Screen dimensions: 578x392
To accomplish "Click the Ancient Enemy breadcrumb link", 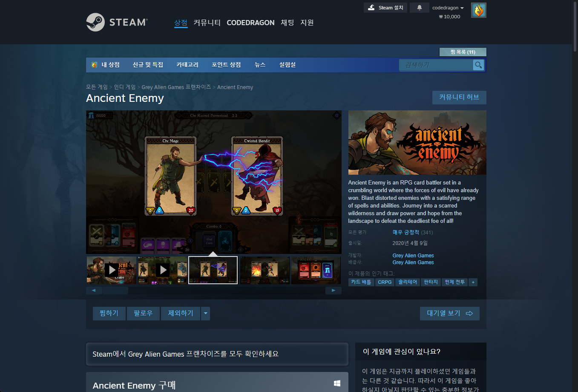I will (235, 87).
